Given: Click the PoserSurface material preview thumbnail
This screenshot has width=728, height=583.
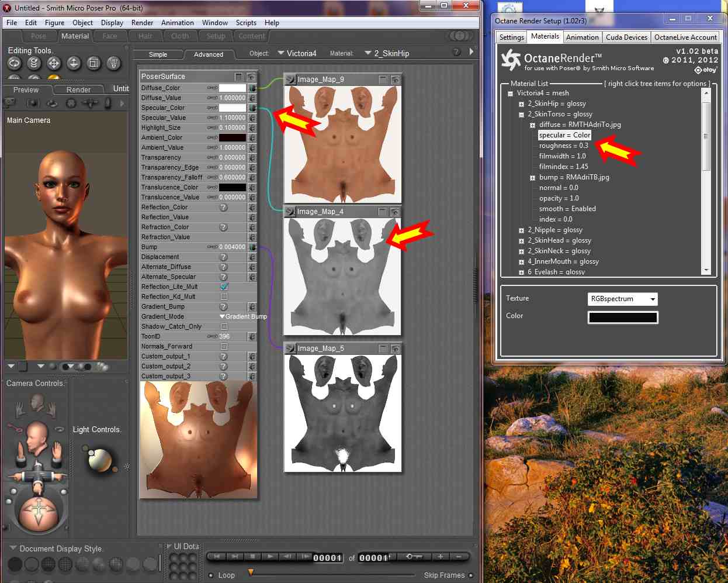Looking at the screenshot, I should pyautogui.click(x=199, y=440).
